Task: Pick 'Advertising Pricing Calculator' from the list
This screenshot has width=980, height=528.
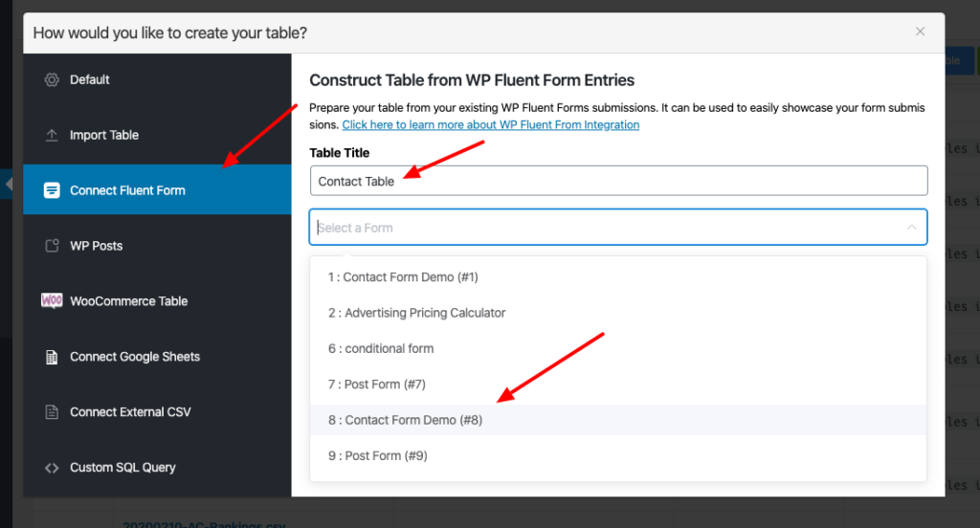Action: (416, 313)
